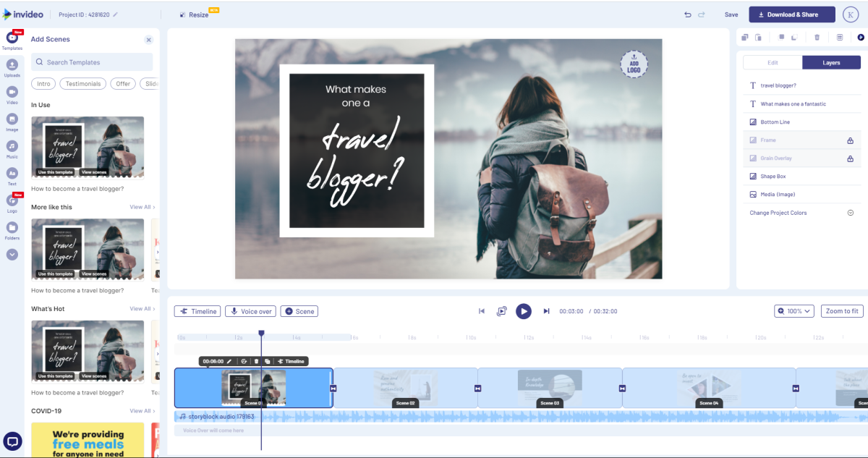868x458 pixels.
Task: Edit Scene 01 duration with pencil icon
Action: pyautogui.click(x=229, y=361)
